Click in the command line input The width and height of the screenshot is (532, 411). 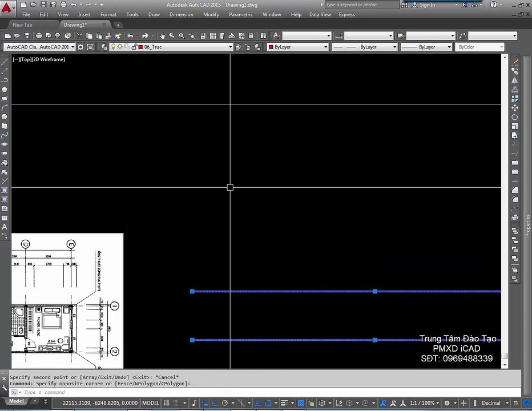(265, 392)
